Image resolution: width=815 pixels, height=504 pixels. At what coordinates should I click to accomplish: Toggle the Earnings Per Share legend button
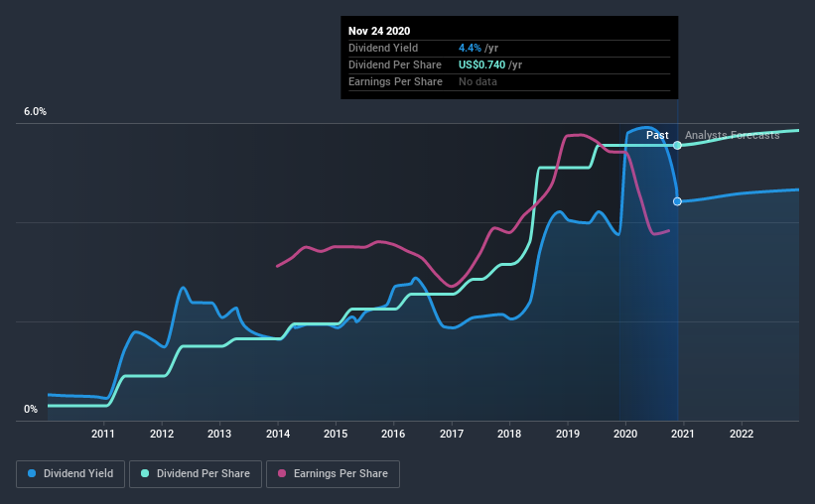tap(334, 474)
